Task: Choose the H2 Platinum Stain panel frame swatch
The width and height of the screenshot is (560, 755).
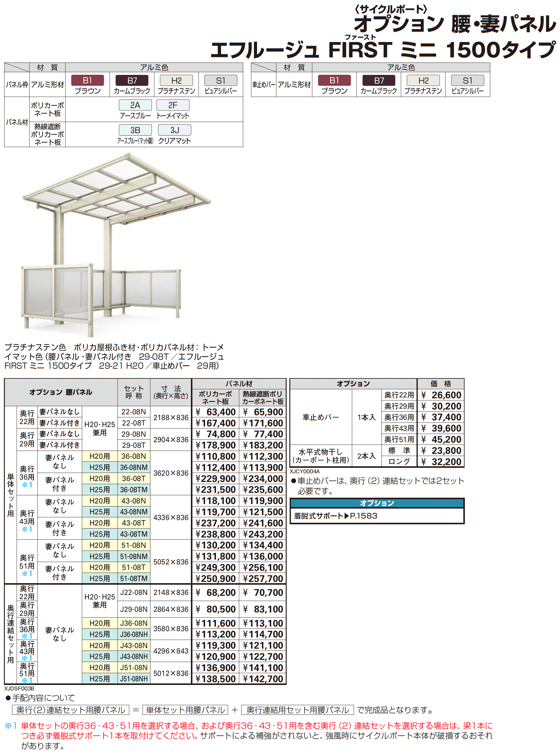Action: pos(176,80)
